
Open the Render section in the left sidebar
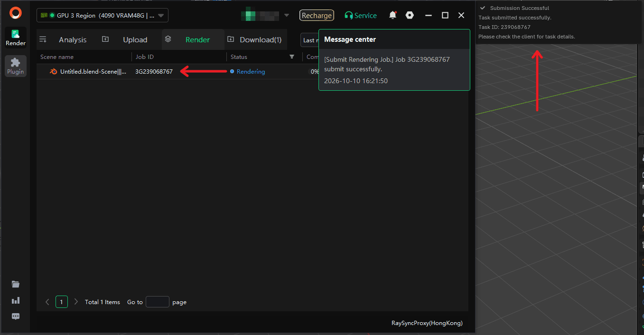click(16, 38)
